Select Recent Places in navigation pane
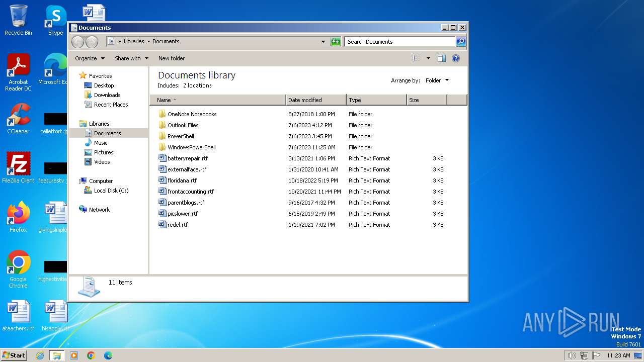644x362 pixels. tap(111, 105)
